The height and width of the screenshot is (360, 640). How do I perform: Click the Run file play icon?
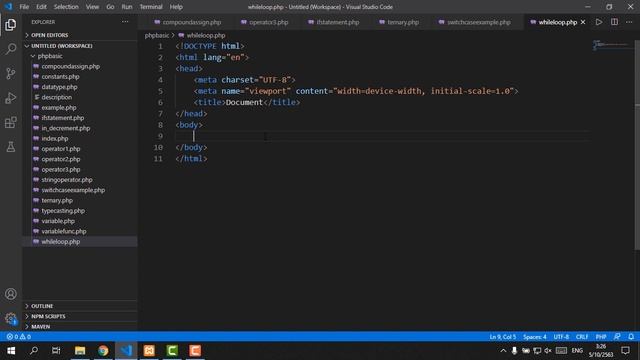(599, 22)
